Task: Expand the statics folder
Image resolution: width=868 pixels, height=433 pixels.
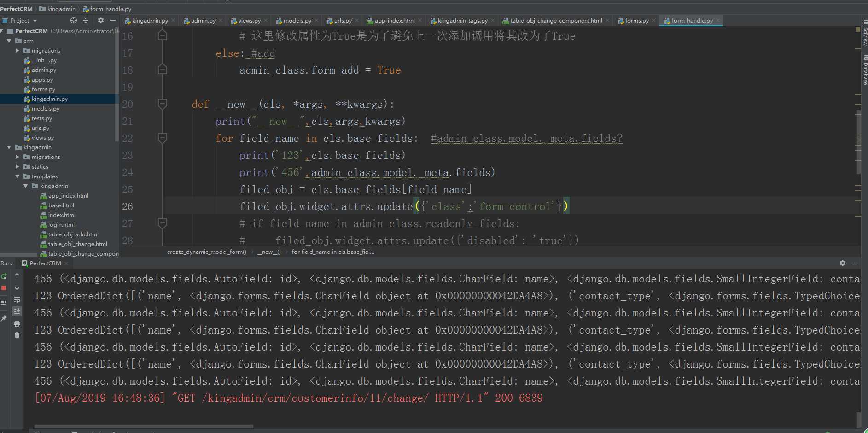Action: pyautogui.click(x=17, y=167)
